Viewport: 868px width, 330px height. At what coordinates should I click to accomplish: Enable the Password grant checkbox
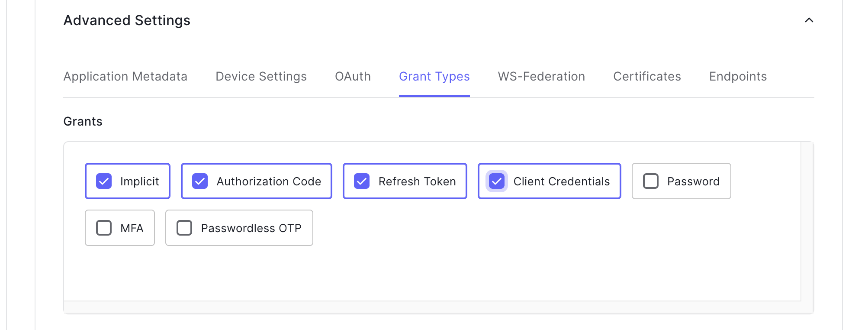tap(650, 181)
